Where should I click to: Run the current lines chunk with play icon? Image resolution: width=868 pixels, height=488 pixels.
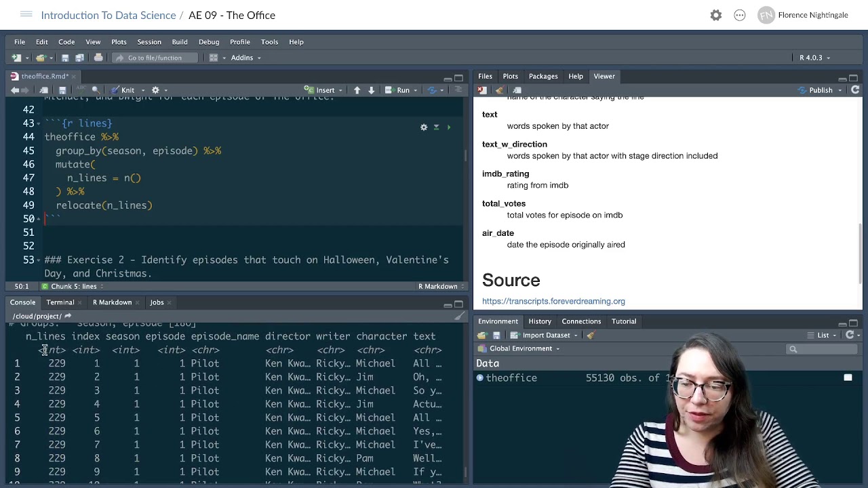click(x=448, y=127)
